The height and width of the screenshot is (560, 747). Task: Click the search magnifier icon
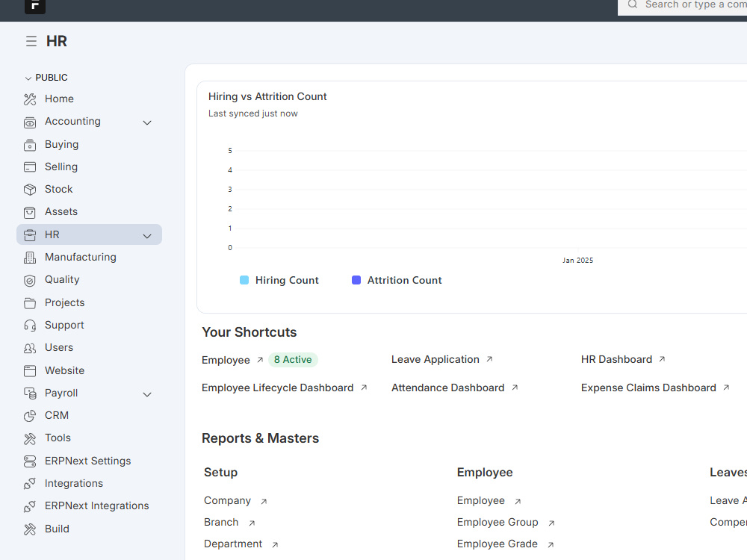point(632,4)
